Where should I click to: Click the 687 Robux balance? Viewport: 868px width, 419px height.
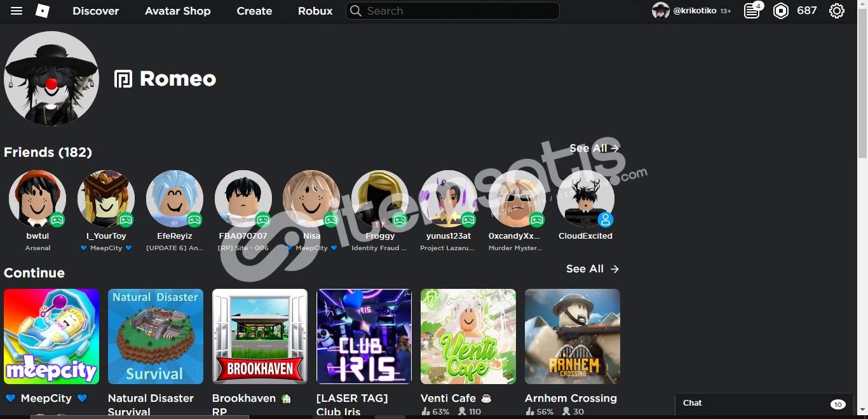pos(807,11)
